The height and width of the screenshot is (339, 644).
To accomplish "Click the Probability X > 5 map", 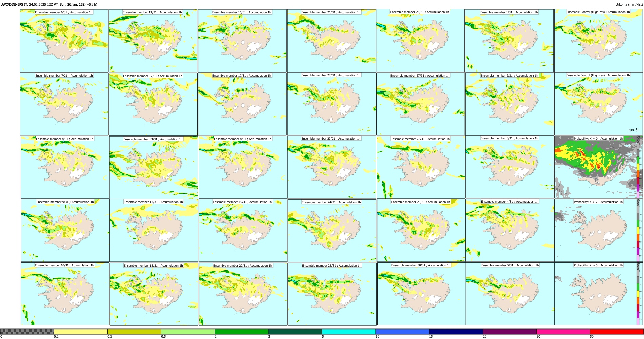I will (x=599, y=294).
